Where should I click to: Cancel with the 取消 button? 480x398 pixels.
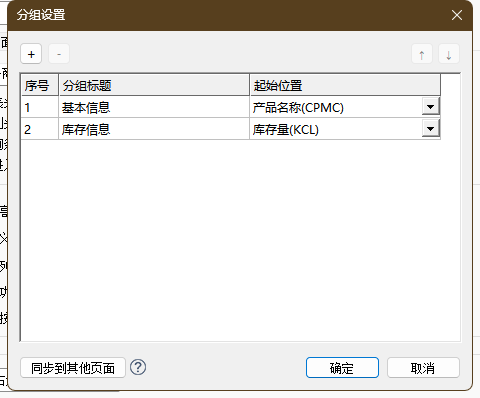(x=423, y=368)
